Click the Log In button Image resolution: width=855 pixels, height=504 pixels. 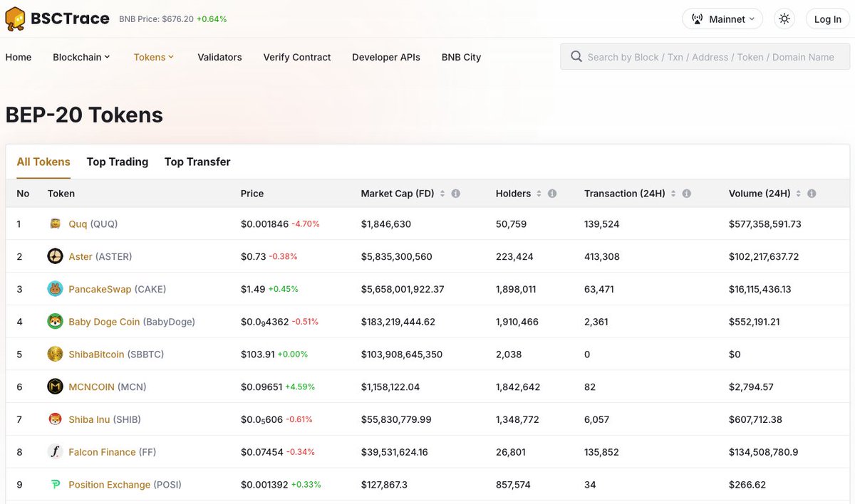tap(828, 19)
